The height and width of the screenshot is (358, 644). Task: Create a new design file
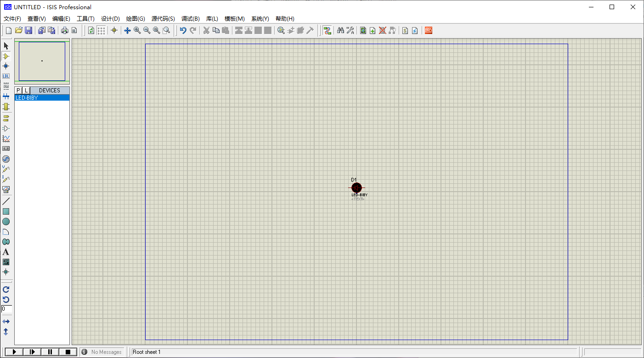8,30
